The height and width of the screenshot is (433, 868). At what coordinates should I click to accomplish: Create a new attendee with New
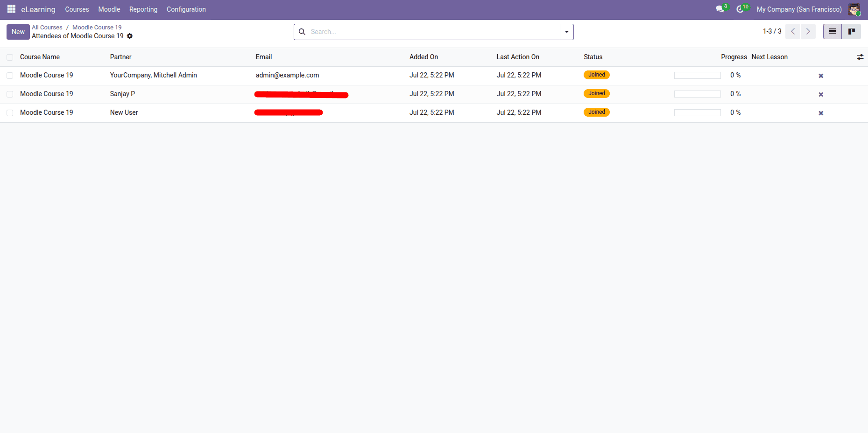point(18,32)
